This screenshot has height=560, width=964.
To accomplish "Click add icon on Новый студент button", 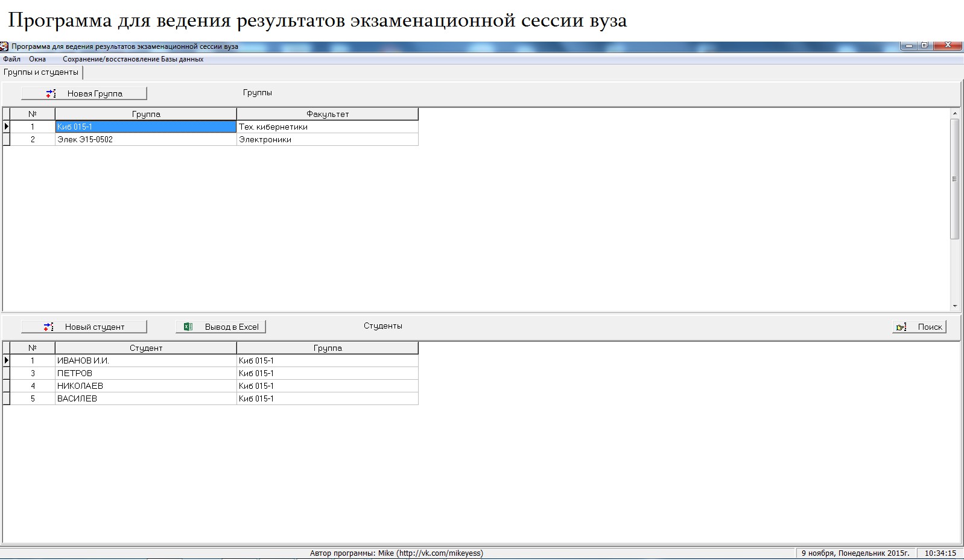I will [48, 327].
